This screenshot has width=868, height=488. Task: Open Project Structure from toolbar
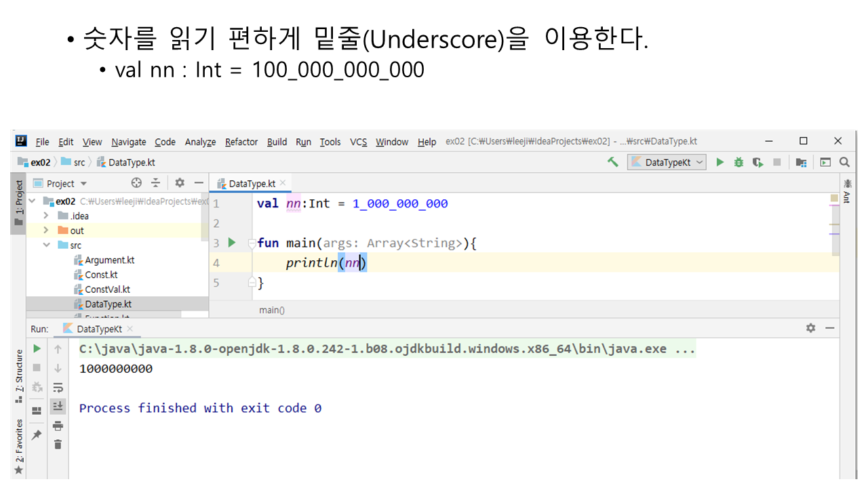[x=801, y=162]
